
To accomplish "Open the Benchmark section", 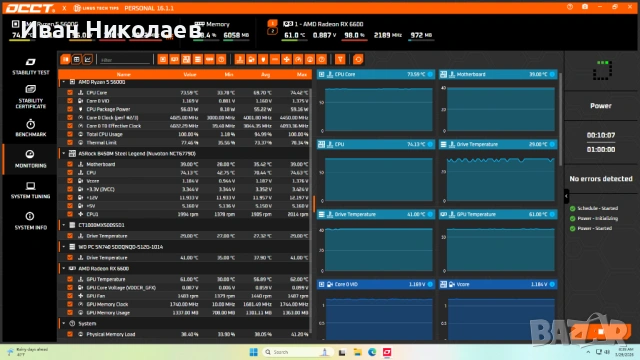I will pyautogui.click(x=31, y=128).
